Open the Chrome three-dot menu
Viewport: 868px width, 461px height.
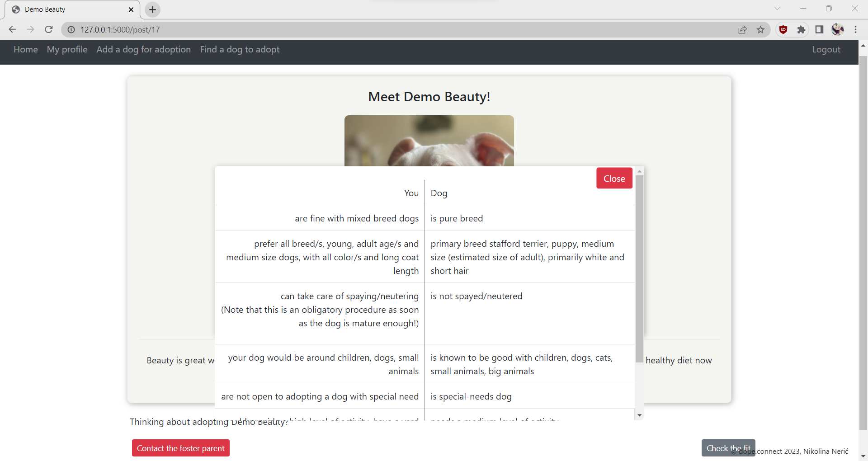(856, 29)
